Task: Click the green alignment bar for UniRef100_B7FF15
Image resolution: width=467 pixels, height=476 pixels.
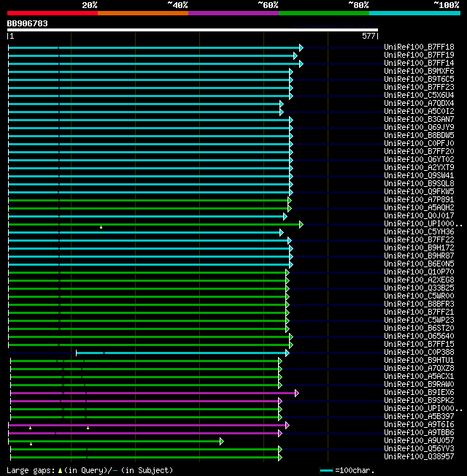Action: [x=149, y=345]
